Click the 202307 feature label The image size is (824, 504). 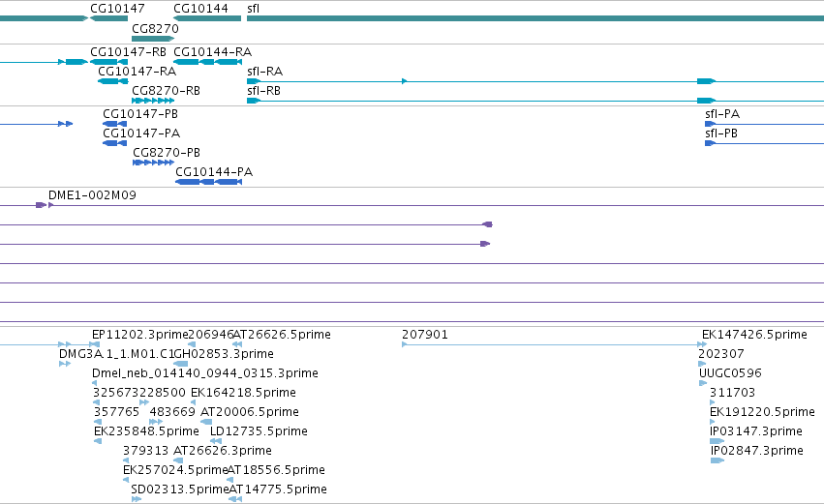pos(721,354)
